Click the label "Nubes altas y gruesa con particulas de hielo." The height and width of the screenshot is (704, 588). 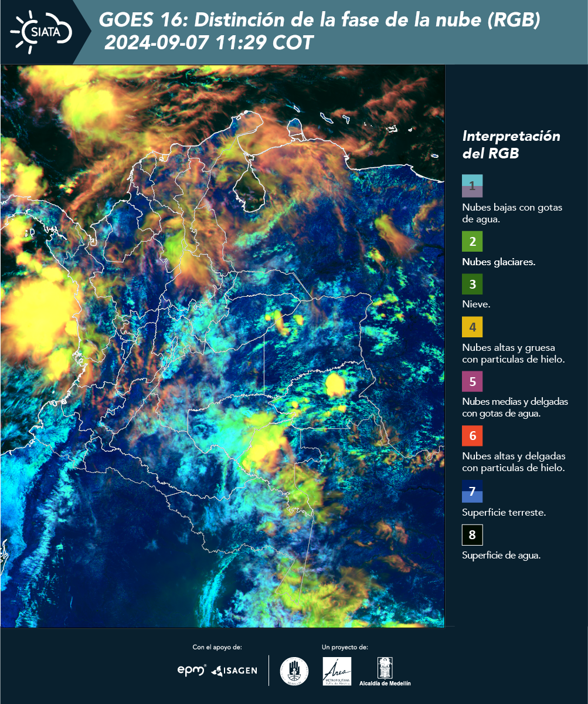[514, 354]
